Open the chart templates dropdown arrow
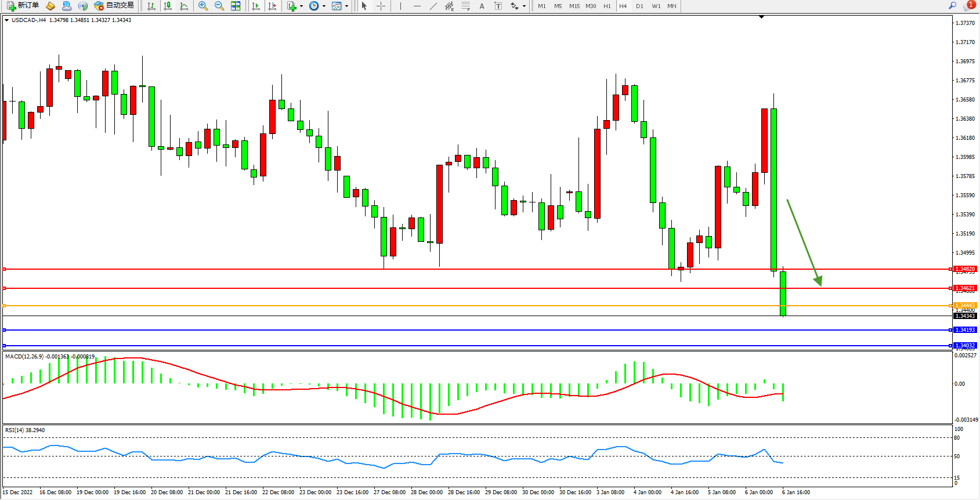 346,6
